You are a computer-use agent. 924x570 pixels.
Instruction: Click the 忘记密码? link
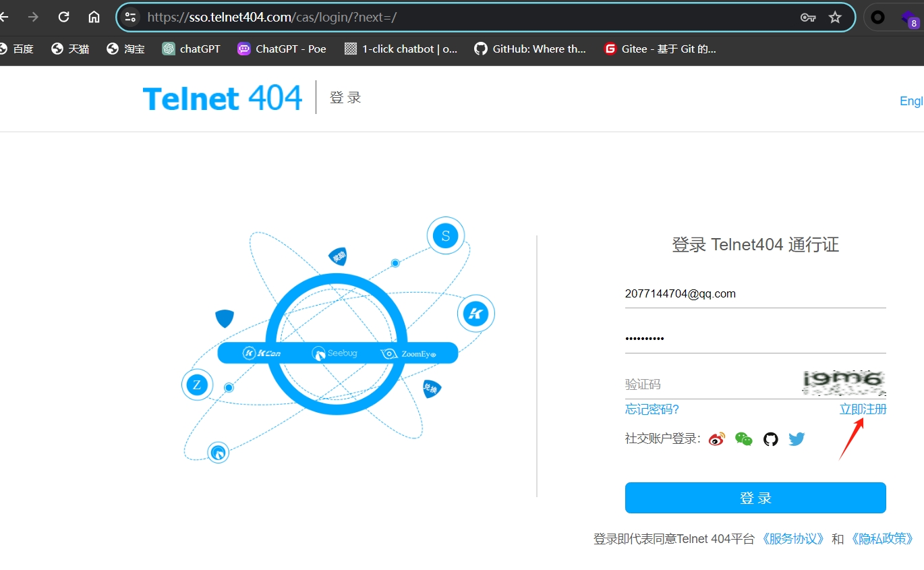[x=652, y=409]
